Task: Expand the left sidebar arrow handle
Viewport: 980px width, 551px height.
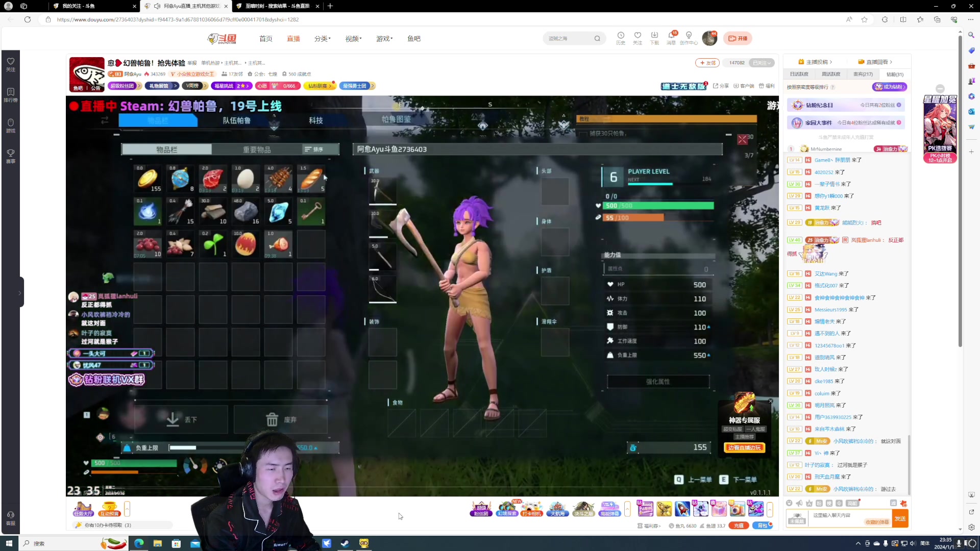Action: 20,293
